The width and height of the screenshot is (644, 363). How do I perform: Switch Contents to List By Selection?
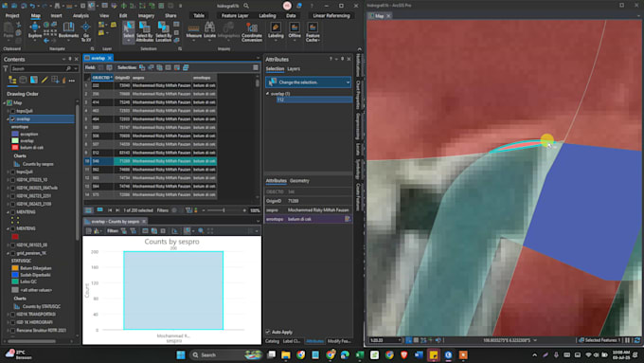[x=34, y=81]
